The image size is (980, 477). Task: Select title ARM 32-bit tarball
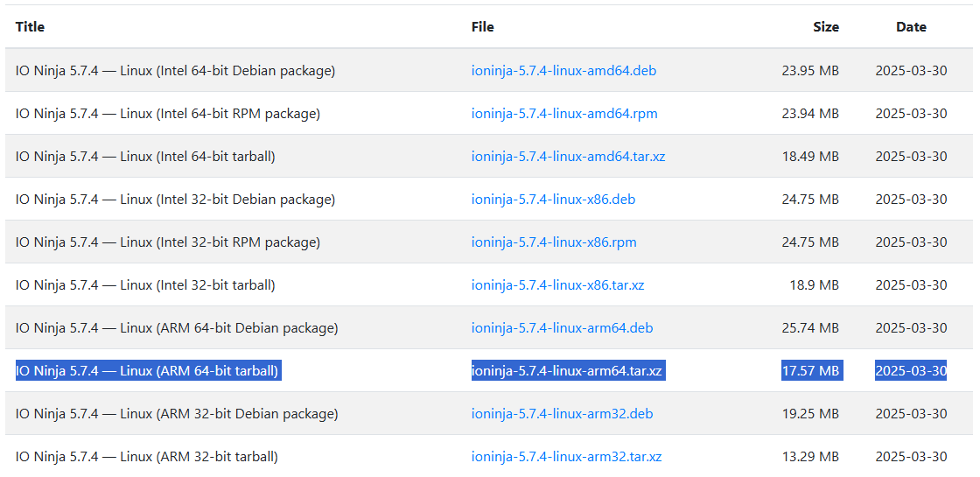[147, 456]
